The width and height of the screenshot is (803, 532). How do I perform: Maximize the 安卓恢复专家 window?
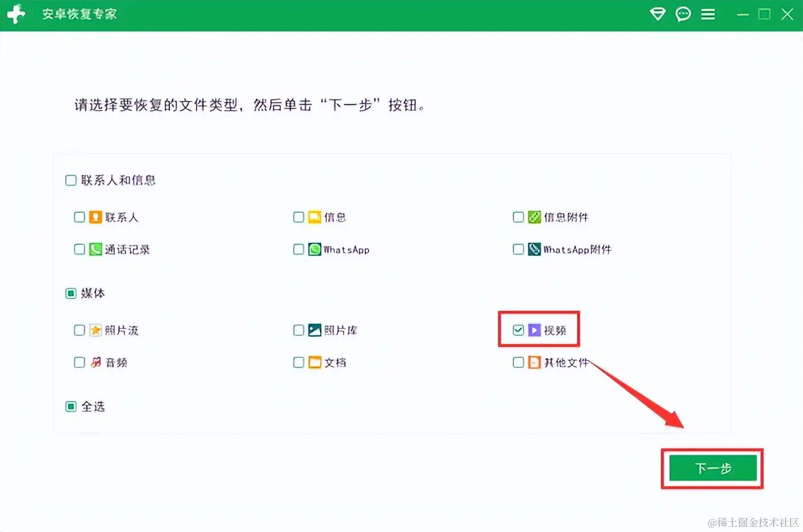click(x=764, y=14)
